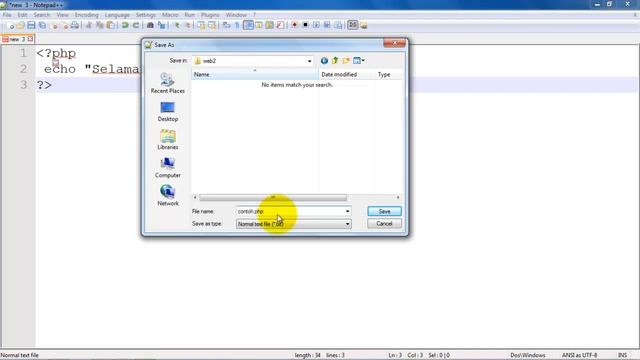Click the INS indicator in status bar

[622, 356]
